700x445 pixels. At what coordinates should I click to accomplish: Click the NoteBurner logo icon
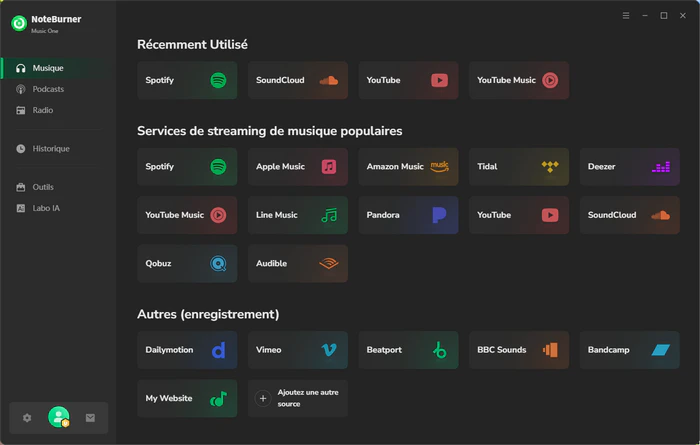click(x=19, y=23)
